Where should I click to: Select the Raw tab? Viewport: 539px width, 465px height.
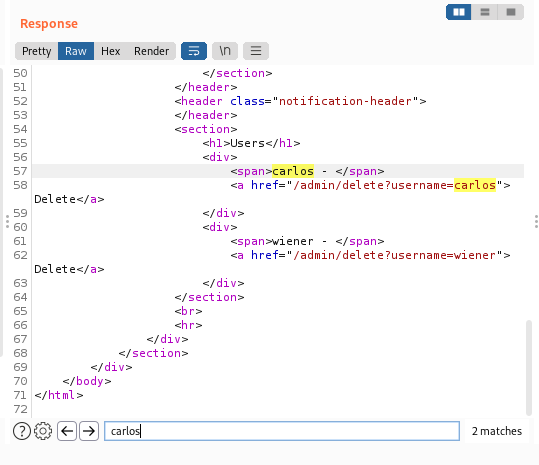point(76,51)
